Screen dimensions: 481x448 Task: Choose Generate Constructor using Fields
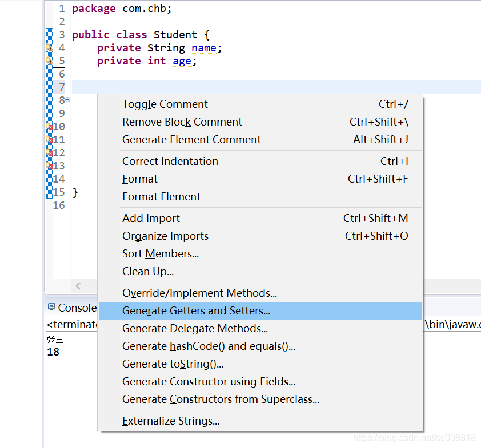[260, 382]
